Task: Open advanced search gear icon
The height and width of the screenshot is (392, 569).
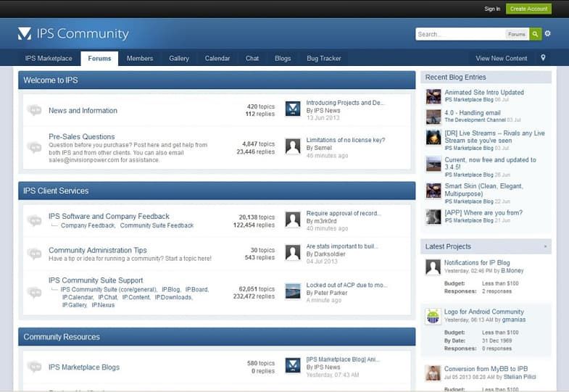Action: coord(547,33)
